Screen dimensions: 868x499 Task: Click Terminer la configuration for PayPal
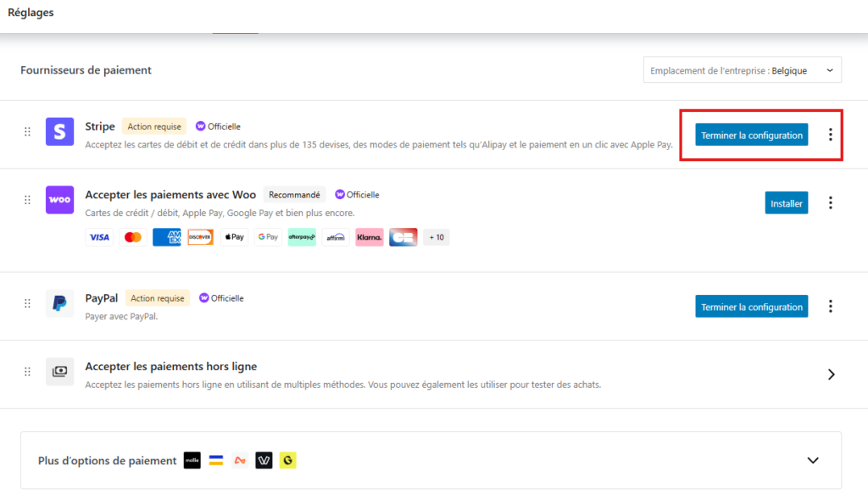point(752,307)
